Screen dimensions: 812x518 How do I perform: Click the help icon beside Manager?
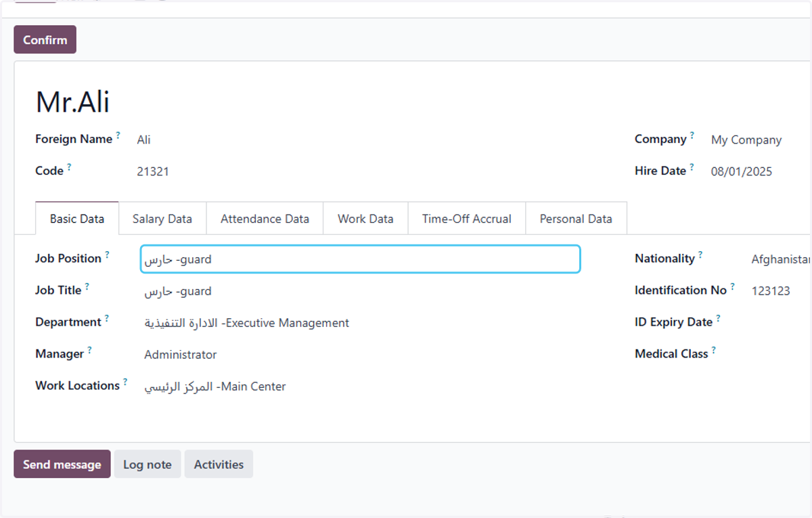click(89, 350)
